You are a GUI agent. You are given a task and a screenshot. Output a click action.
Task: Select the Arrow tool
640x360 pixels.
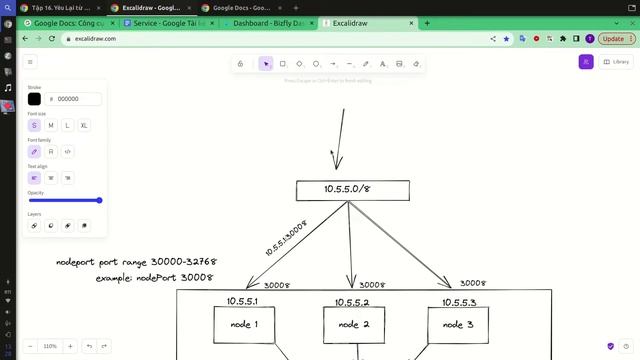tap(333, 64)
